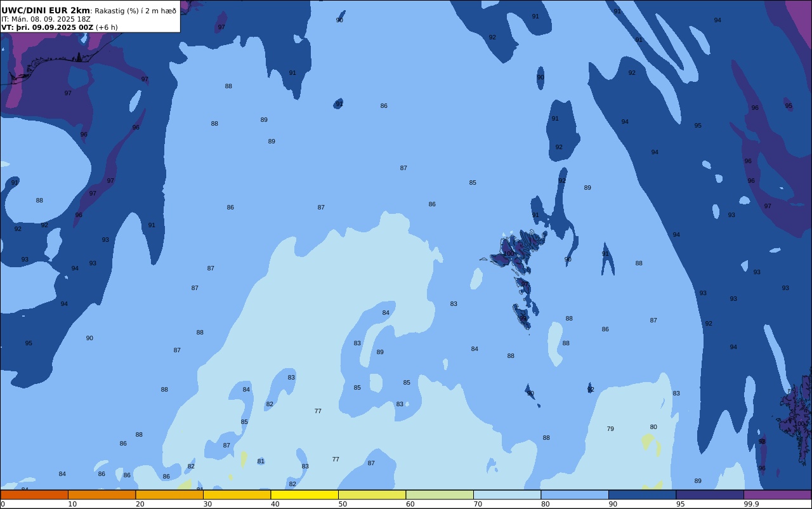
Task: Click the 70–80 pale blue legend swatch
Action: tap(507, 494)
